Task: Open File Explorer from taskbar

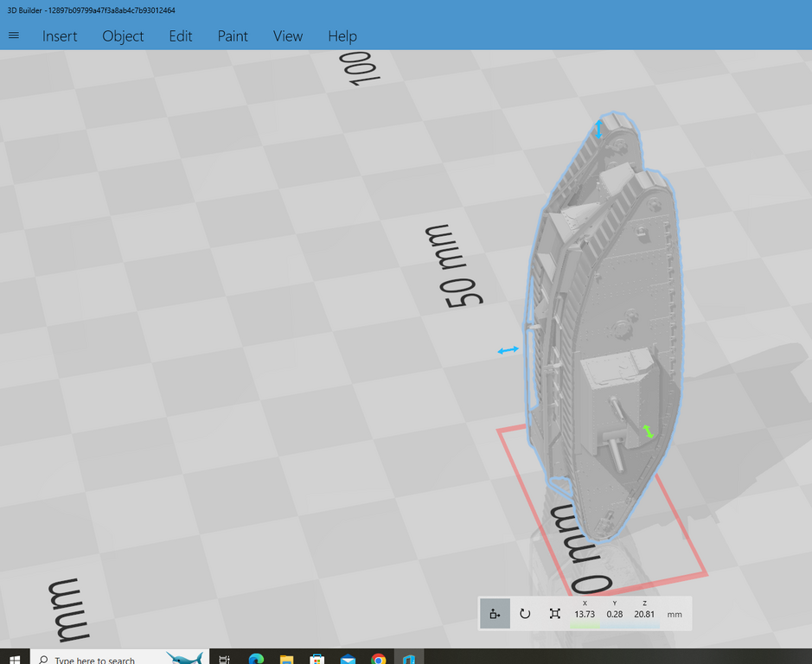Action: pos(286,659)
